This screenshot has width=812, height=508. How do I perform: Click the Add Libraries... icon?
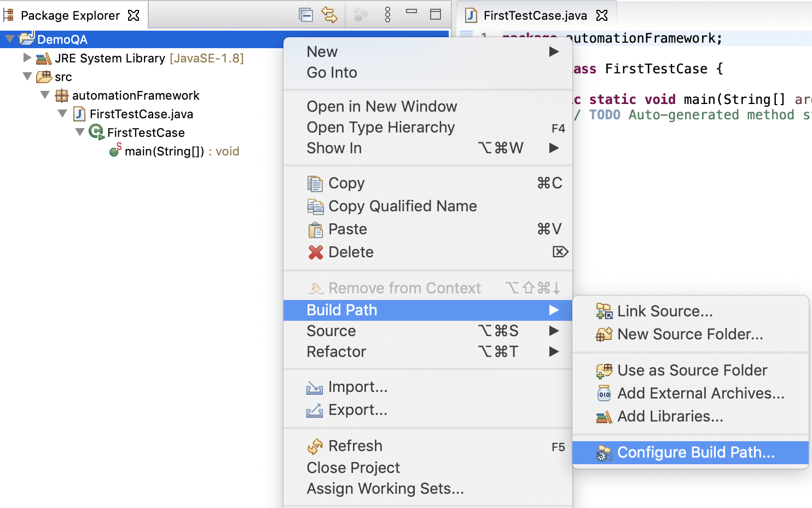(x=604, y=417)
